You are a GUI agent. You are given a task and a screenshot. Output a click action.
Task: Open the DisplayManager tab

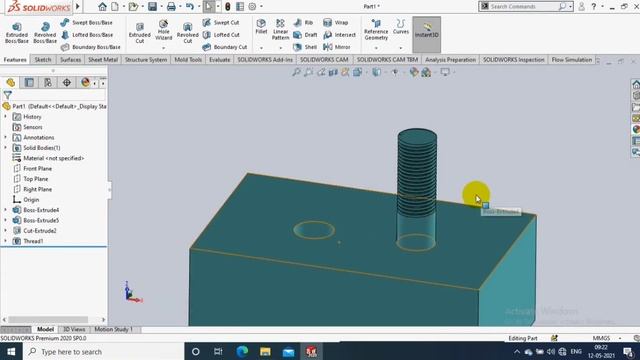85,82
